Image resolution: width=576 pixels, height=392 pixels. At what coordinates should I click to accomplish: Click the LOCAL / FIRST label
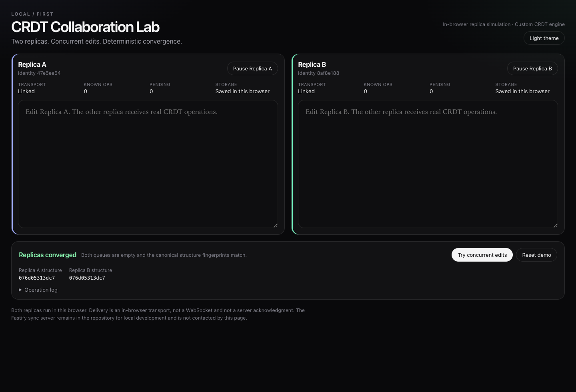coord(32,14)
